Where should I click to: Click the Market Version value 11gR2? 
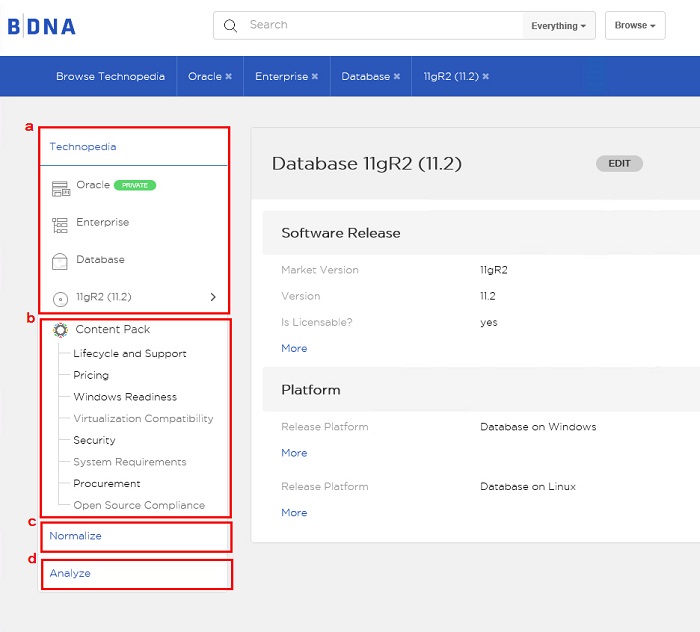[494, 270]
